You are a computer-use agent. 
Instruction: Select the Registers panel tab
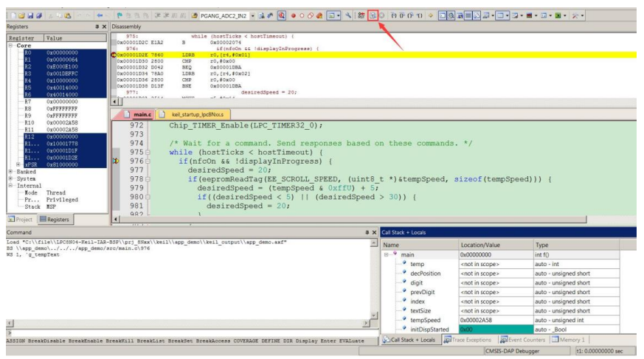pyautogui.click(x=55, y=219)
